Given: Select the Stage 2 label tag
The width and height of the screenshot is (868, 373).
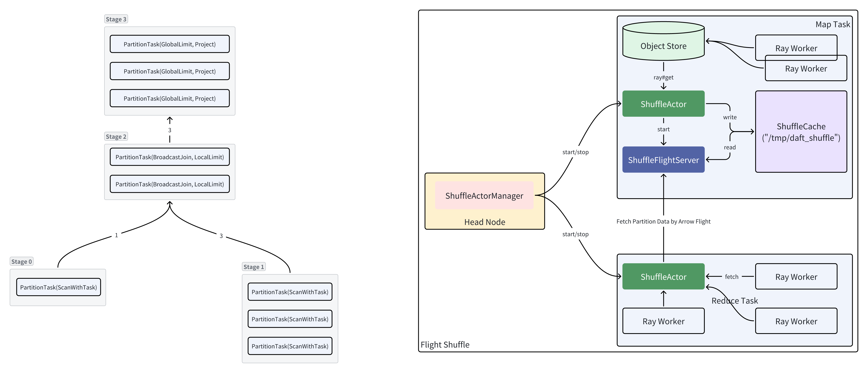Looking at the screenshot, I should click(116, 136).
